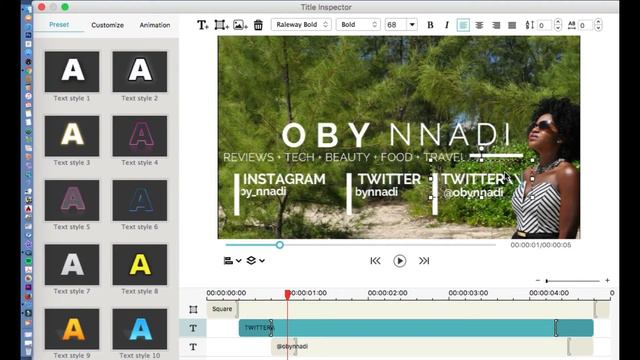Delete selected element with trash icon
The image size is (640, 360).
click(x=258, y=25)
